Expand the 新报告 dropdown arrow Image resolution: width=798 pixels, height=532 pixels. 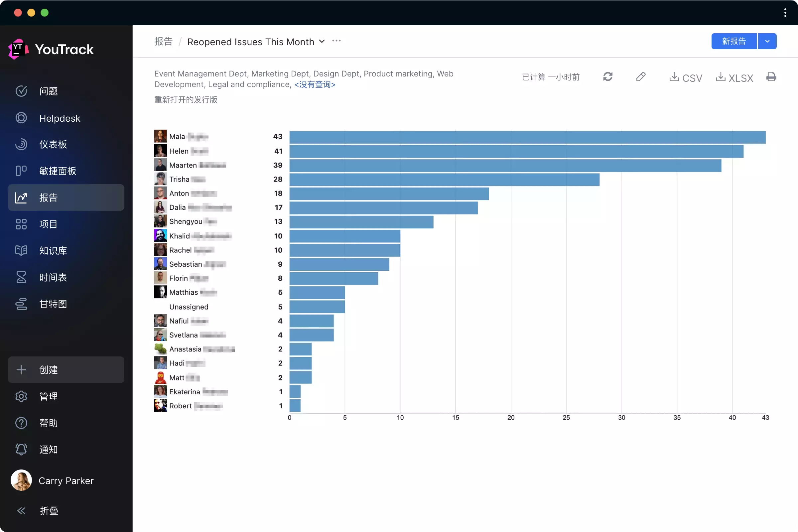(x=767, y=41)
